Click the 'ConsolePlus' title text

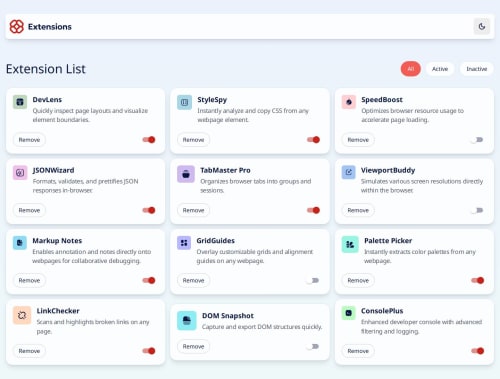[382, 311]
